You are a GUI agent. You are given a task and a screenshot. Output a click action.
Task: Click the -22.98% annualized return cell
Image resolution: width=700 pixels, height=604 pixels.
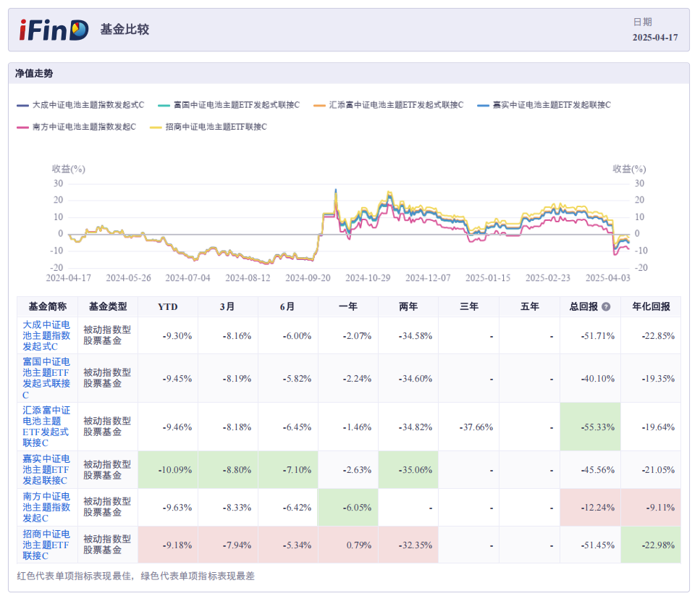coord(651,545)
